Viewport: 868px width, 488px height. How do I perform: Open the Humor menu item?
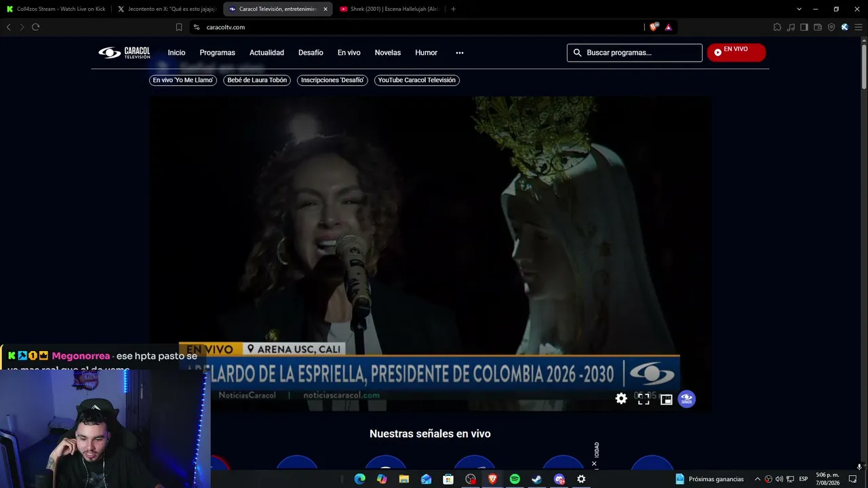tap(427, 53)
